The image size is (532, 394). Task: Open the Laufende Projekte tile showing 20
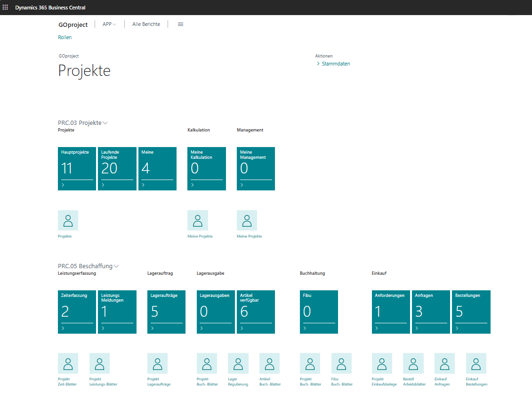[x=117, y=168]
